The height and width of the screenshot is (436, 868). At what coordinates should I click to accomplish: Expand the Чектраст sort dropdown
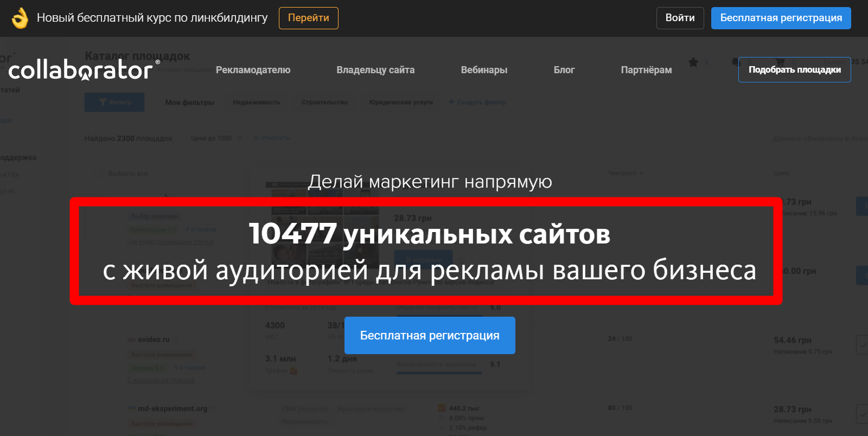(641, 173)
